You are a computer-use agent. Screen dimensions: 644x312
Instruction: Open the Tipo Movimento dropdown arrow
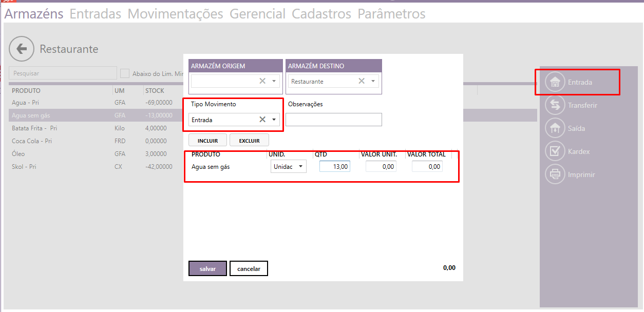pos(274,120)
